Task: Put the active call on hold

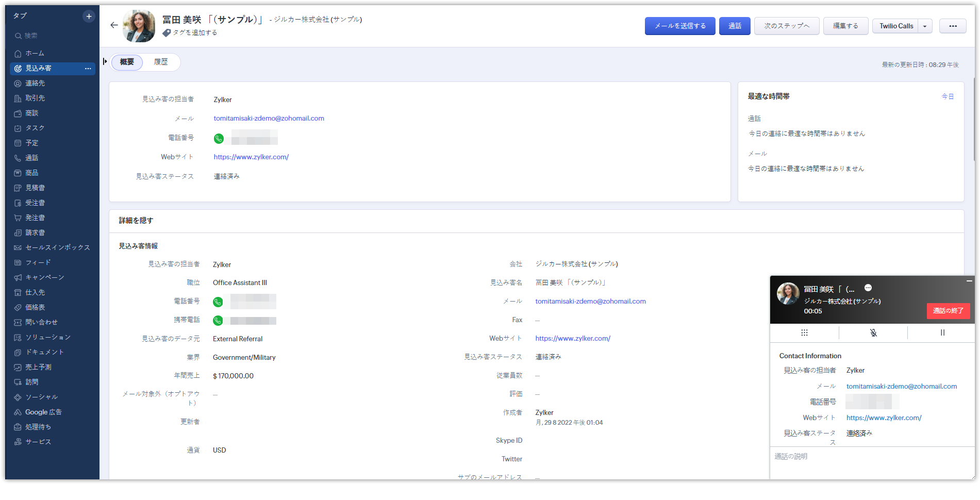Action: (x=942, y=333)
